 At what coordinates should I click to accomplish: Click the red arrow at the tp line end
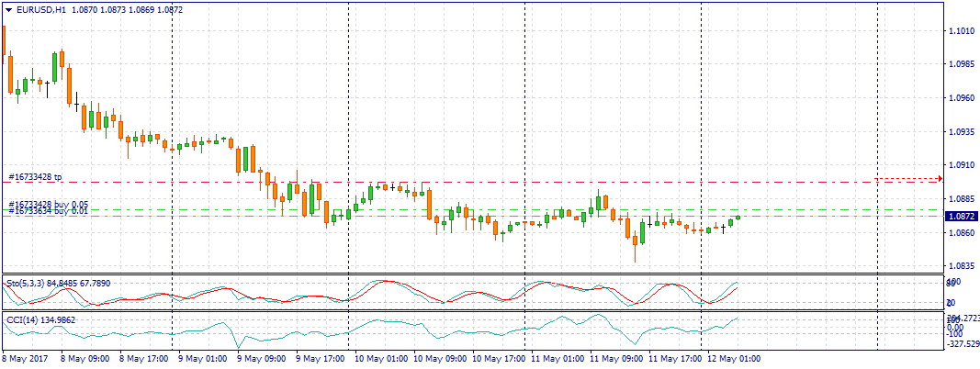point(939,178)
